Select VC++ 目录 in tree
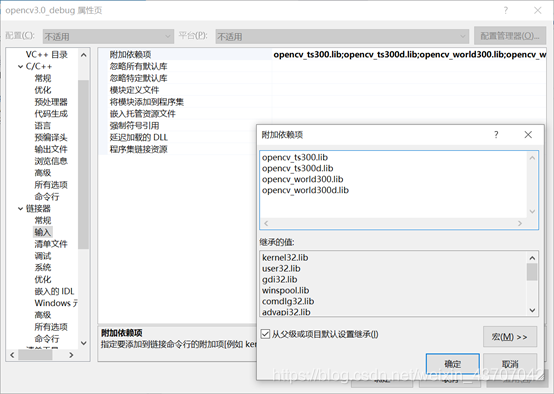 (46, 54)
